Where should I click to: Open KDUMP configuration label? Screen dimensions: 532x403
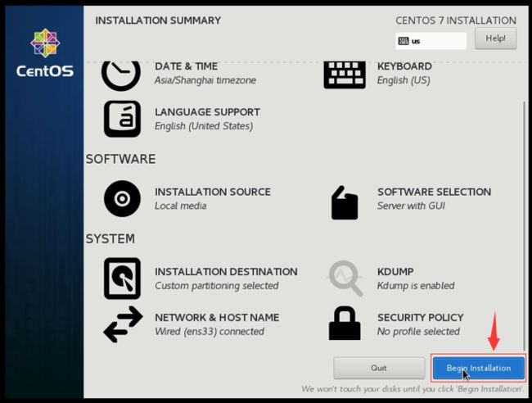tap(395, 272)
